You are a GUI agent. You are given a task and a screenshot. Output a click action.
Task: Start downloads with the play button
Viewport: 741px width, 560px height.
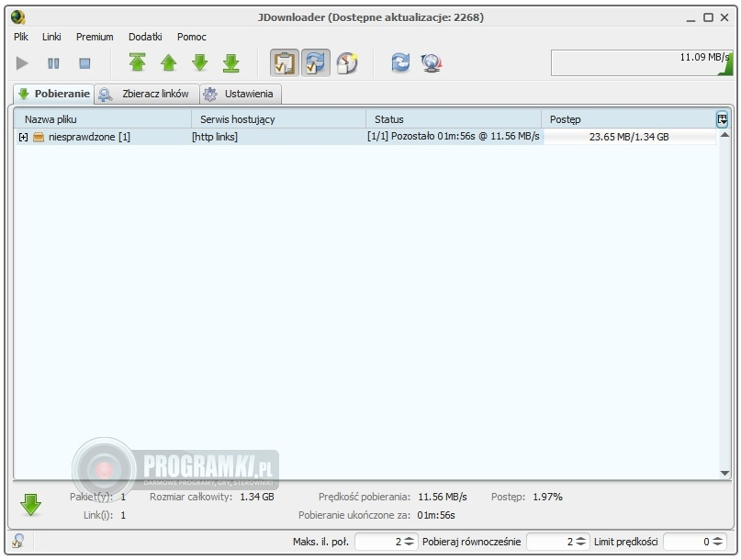click(22, 63)
